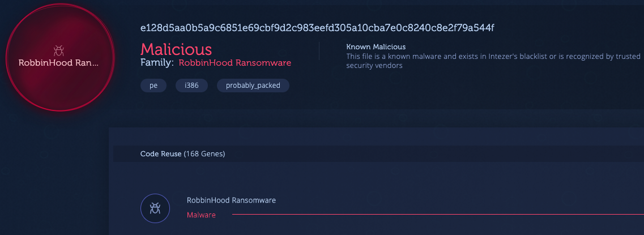The height and width of the screenshot is (235, 644).
Task: Click the description mentioning Intezer's blacklist
Action: 493,57
